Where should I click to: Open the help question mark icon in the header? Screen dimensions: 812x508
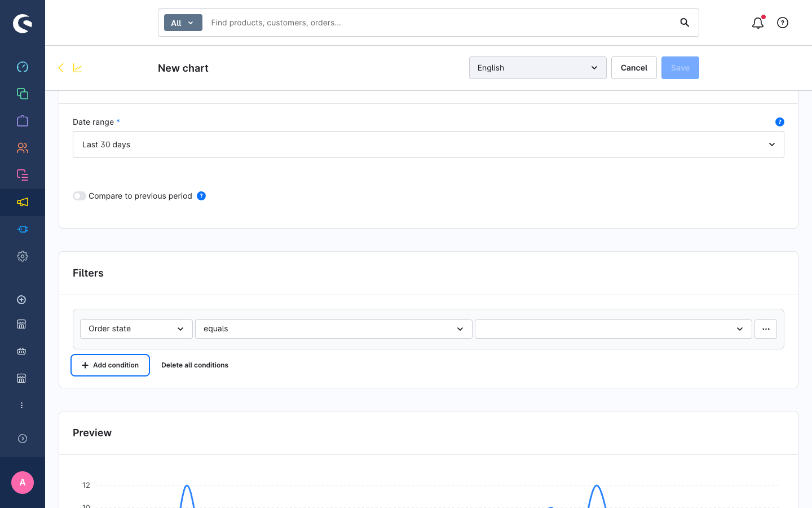click(x=783, y=23)
